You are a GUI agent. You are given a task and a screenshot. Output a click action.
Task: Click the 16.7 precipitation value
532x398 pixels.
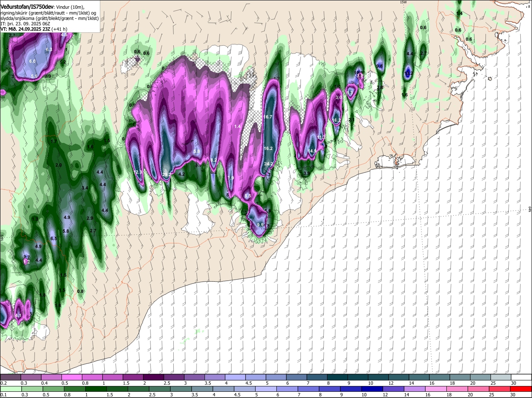[268, 117]
